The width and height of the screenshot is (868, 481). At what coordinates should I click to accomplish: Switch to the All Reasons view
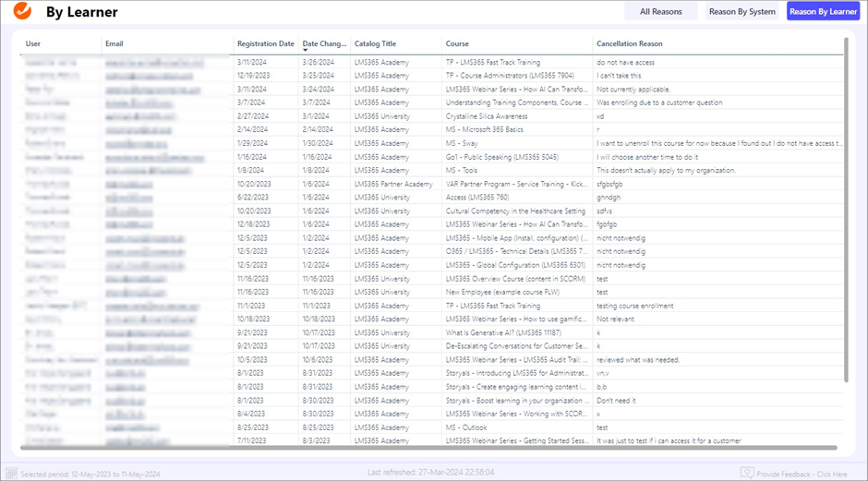coord(661,12)
